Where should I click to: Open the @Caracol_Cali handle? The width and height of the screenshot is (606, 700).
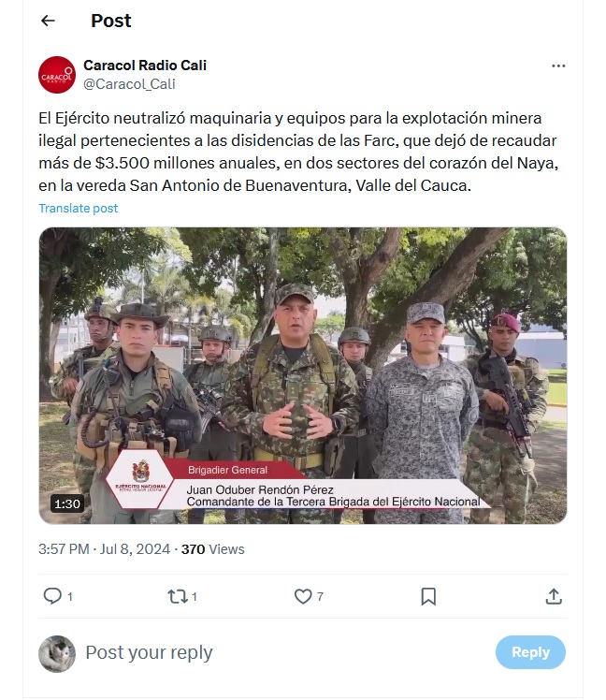[x=129, y=84]
